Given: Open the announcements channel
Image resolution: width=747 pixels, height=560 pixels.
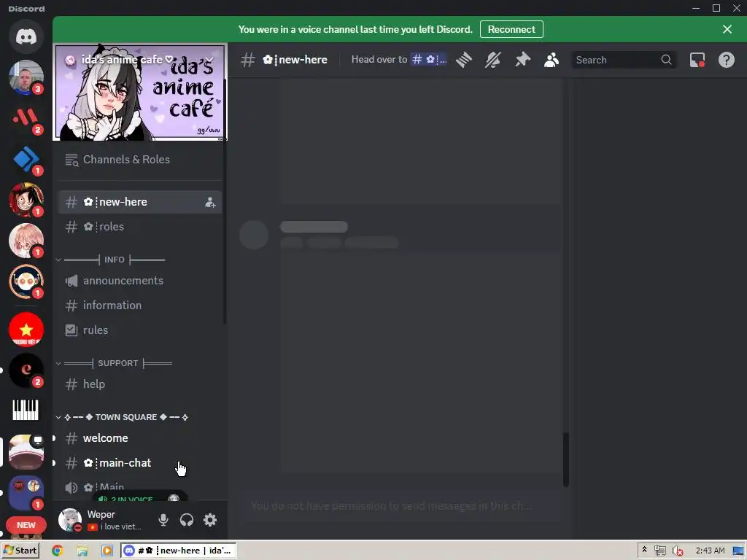Looking at the screenshot, I should 140,281.
